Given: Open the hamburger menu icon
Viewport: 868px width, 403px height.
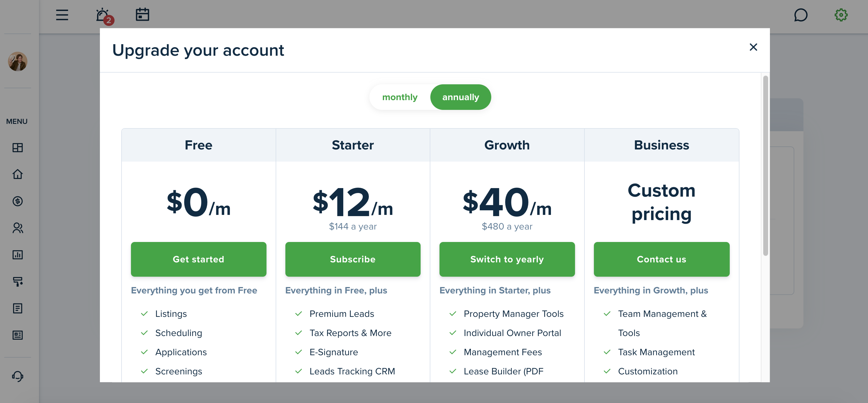Looking at the screenshot, I should point(62,15).
